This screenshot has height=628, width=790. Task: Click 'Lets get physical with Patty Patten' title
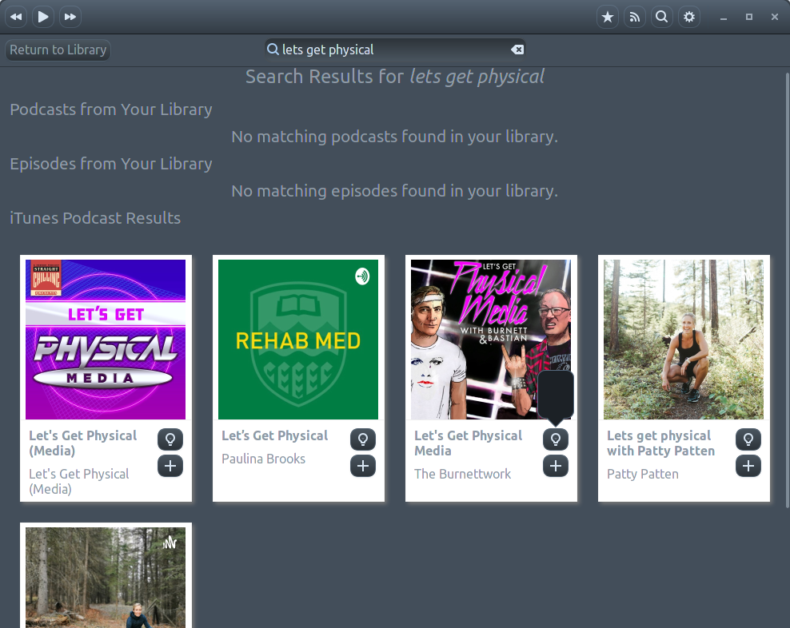[x=661, y=443]
